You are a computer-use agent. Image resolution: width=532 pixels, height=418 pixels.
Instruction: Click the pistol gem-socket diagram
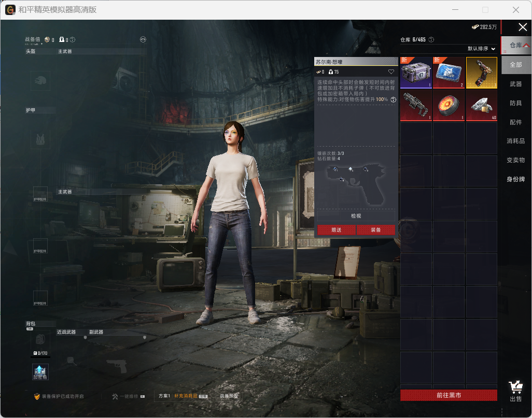pos(356,184)
